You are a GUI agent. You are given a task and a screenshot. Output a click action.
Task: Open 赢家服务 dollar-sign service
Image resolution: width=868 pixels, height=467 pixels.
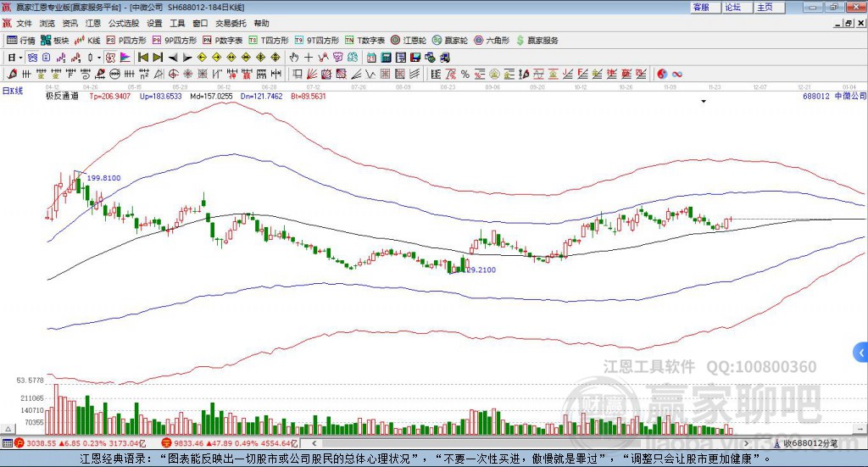pos(537,41)
